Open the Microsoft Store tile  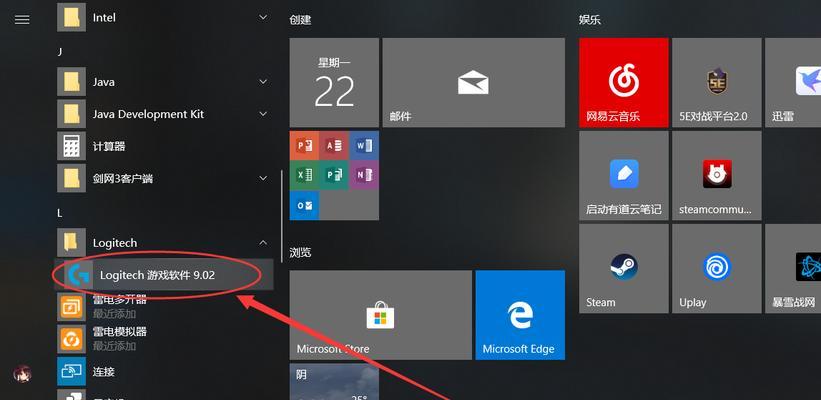click(x=381, y=315)
